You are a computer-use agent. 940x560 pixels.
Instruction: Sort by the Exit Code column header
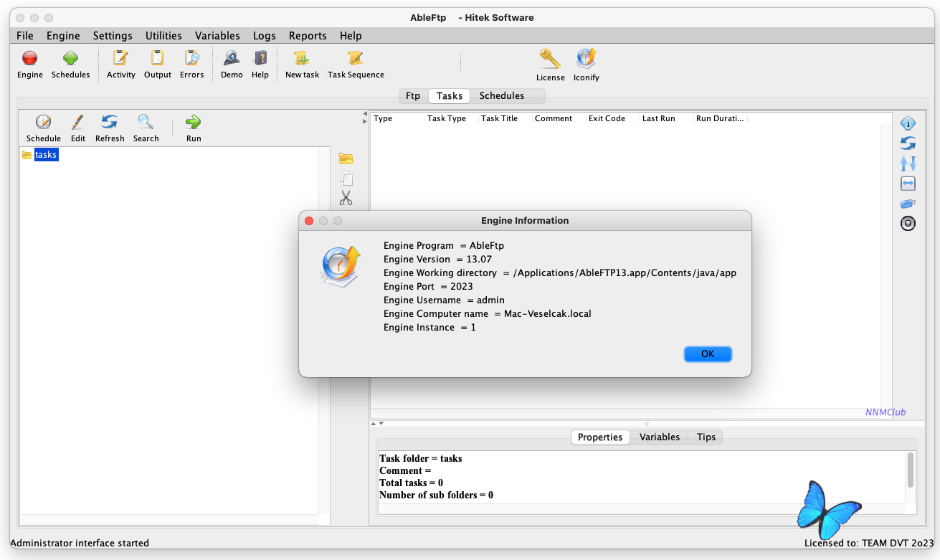tap(613, 118)
